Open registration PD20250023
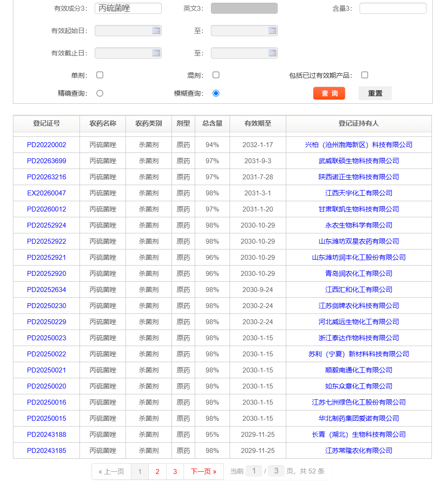 click(x=46, y=338)
